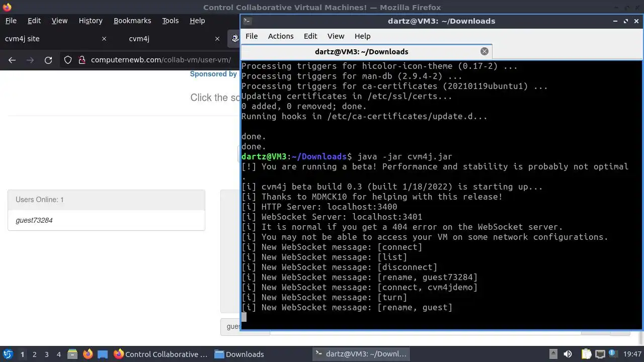
Task: Click the '[rename, guest73284]' terminal message
Action: click(428, 277)
